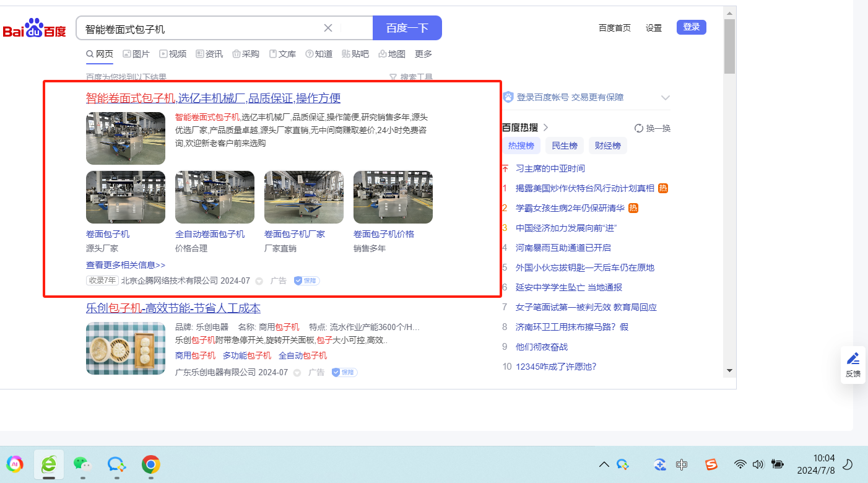
Task: Expand the 登录百度帐号 panel chevron
Action: (x=666, y=97)
